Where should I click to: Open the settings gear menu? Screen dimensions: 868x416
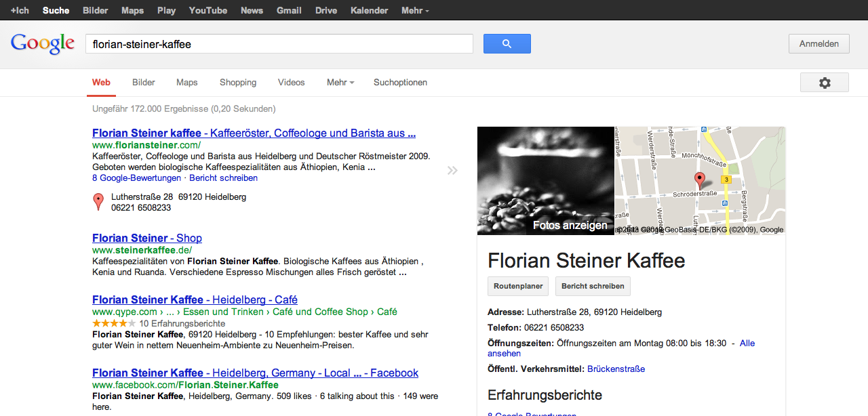pyautogui.click(x=824, y=83)
